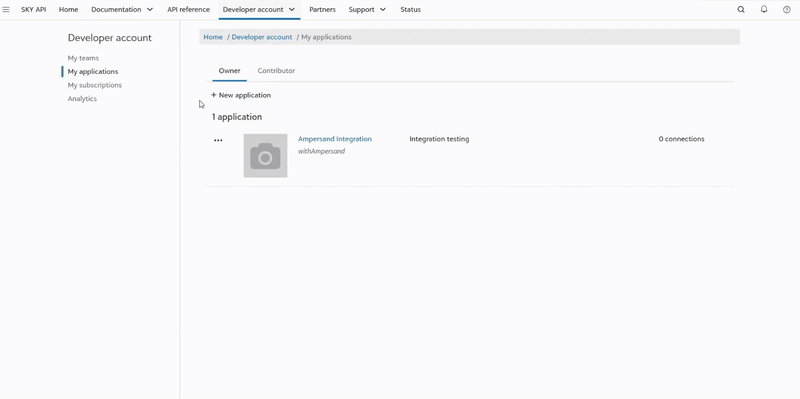
Task: Open Analytics in the sidebar
Action: pos(82,99)
